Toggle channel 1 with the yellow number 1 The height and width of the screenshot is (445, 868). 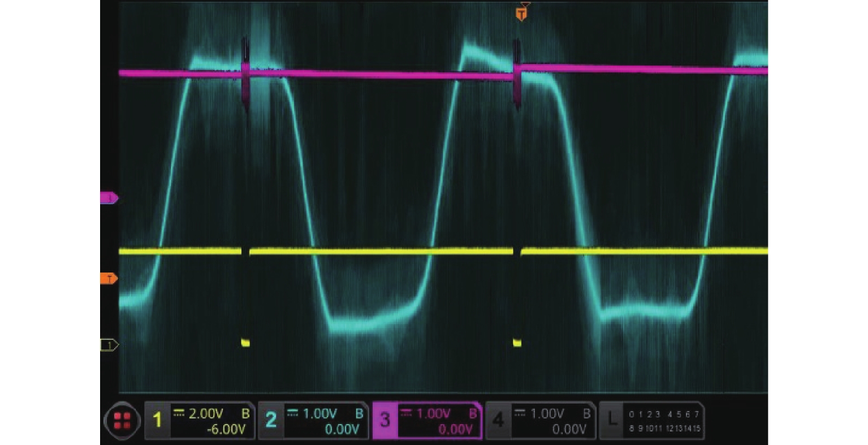tap(158, 421)
